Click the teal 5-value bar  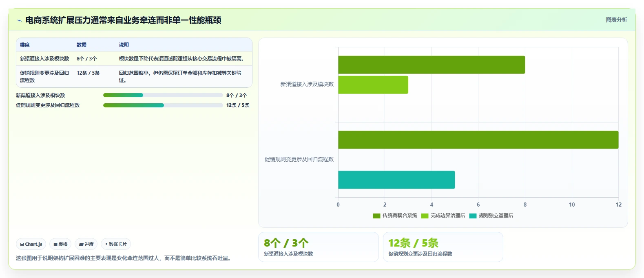396,180
